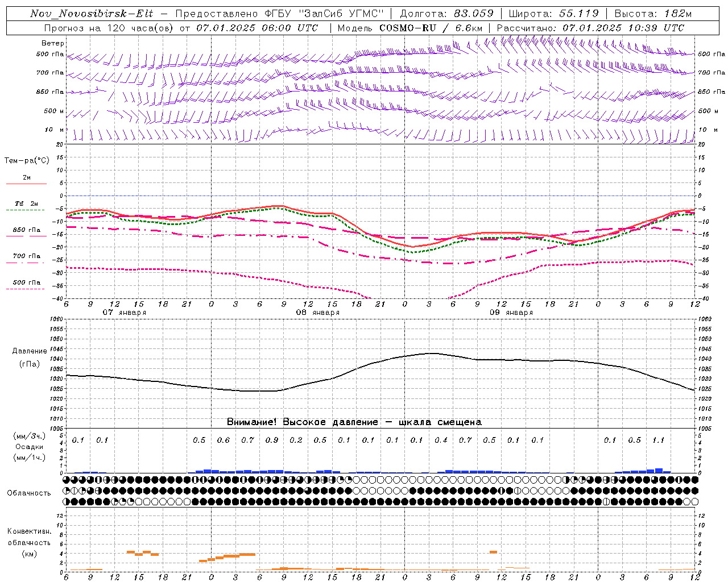
Task: Click the 0.4 precipitation value
Action: tap(441, 440)
